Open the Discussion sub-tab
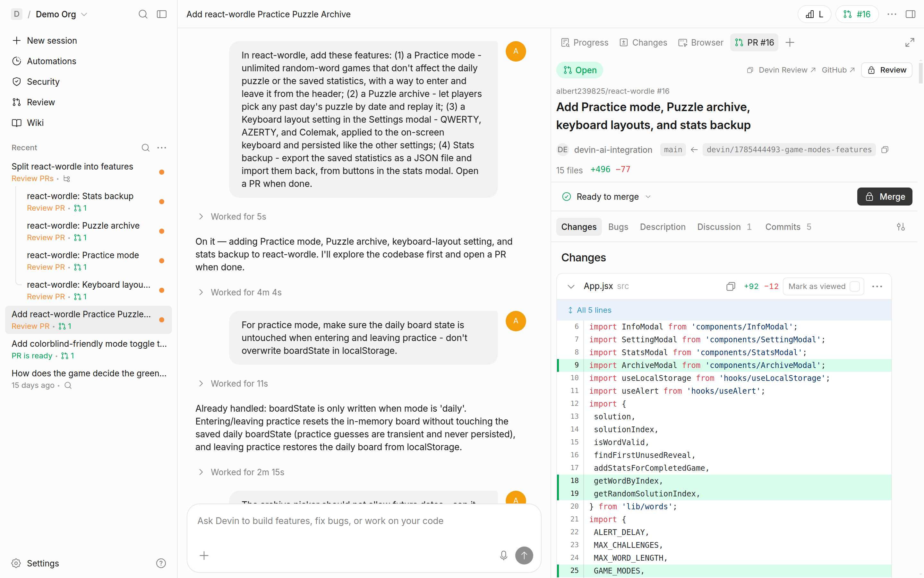The height and width of the screenshot is (578, 924). tap(724, 227)
